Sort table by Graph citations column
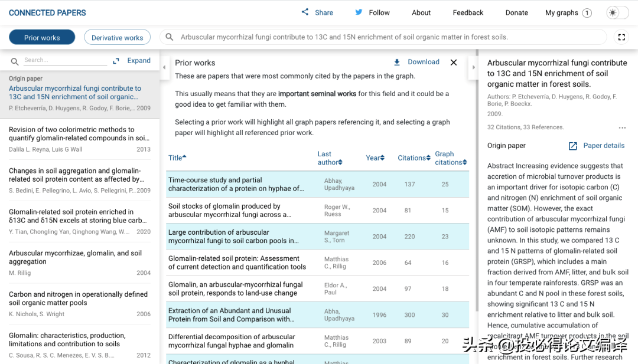 (x=451, y=158)
